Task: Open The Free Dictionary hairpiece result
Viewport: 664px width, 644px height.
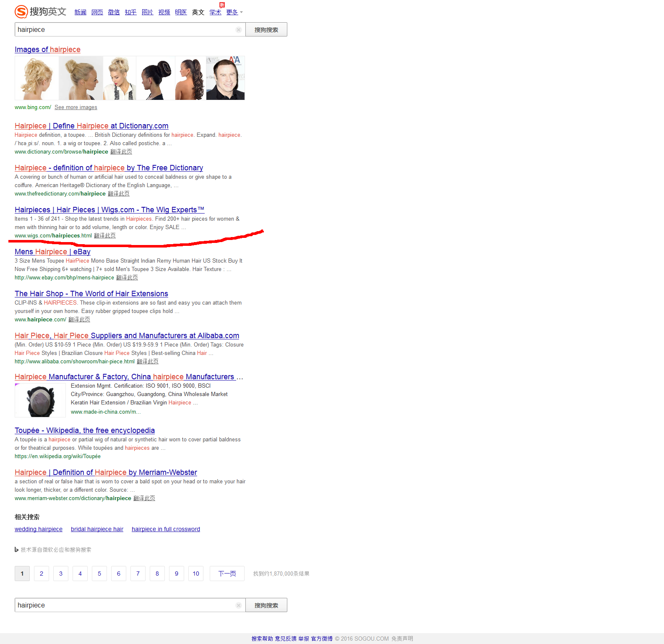Action: (x=109, y=168)
